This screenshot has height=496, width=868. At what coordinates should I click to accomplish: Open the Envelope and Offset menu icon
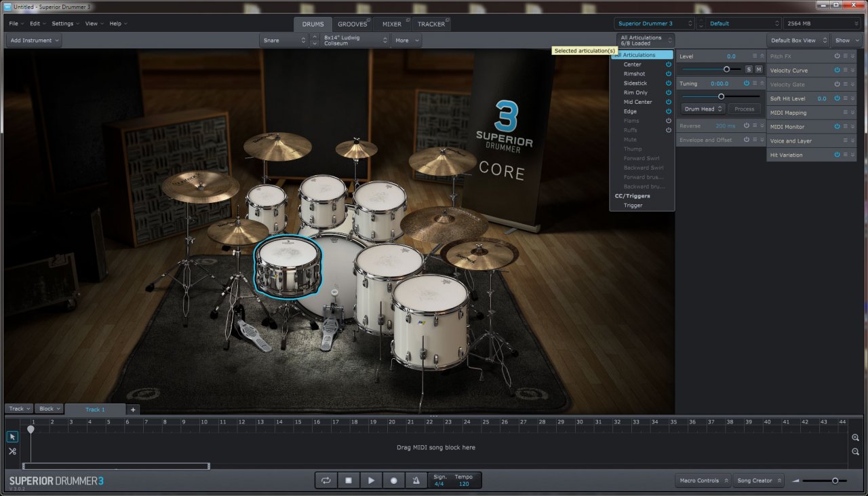[x=755, y=140]
